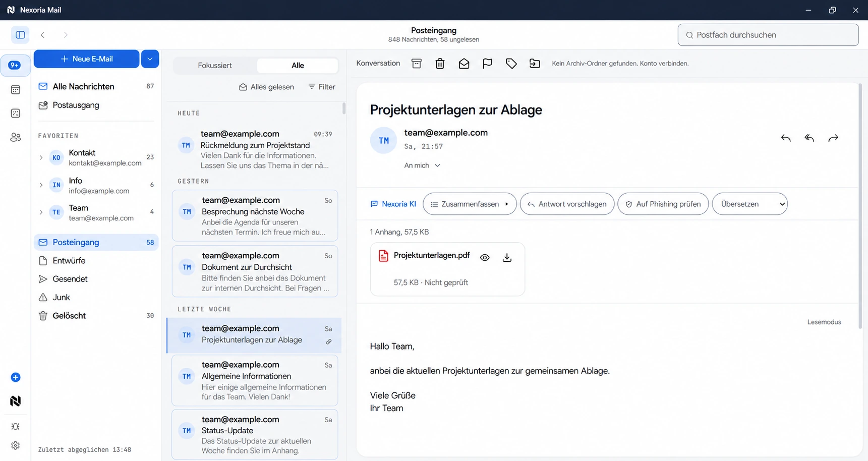Add a tag with the label icon

511,64
